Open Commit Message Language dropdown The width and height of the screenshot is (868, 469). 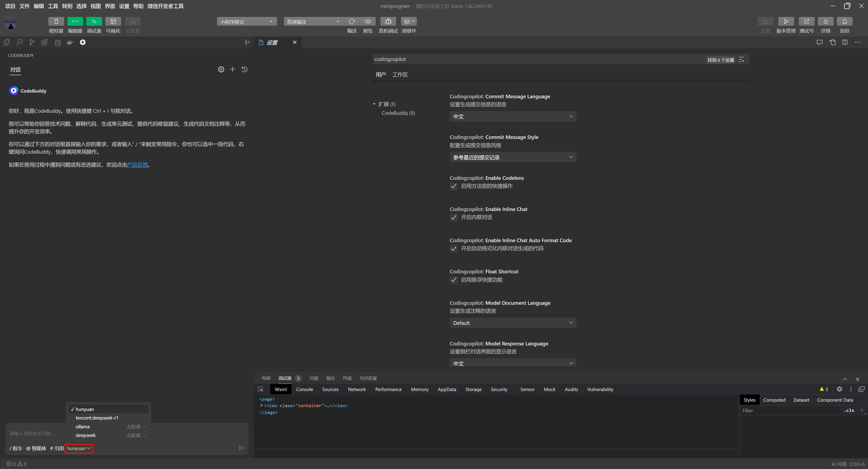pyautogui.click(x=512, y=117)
